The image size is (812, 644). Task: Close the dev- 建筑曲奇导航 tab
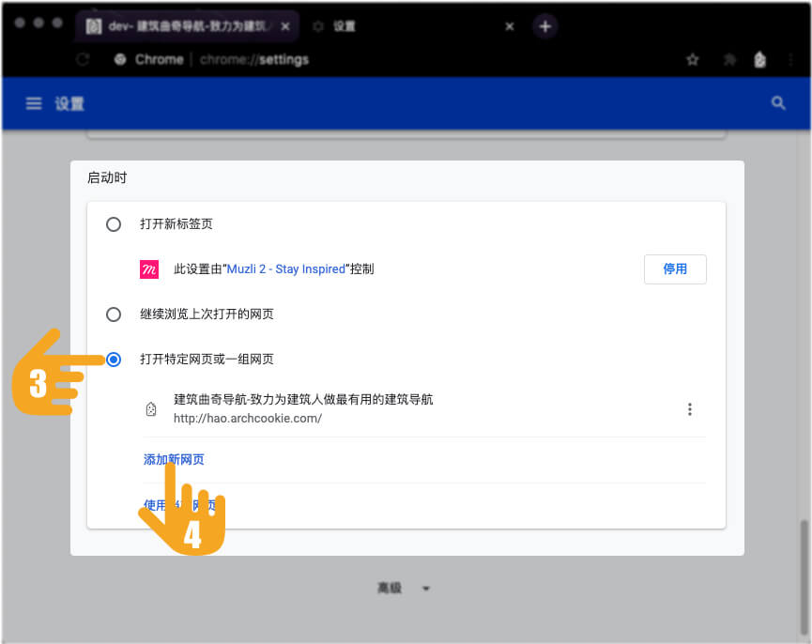pyautogui.click(x=285, y=26)
